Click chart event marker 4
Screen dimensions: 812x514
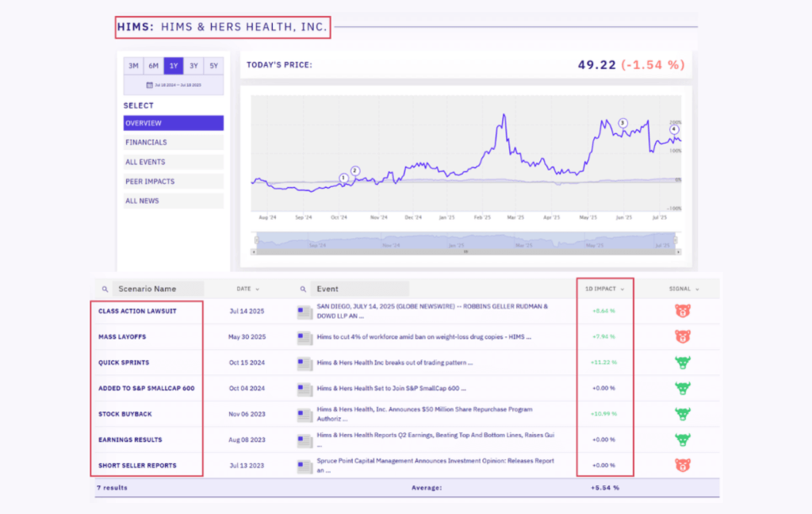pyautogui.click(x=674, y=129)
